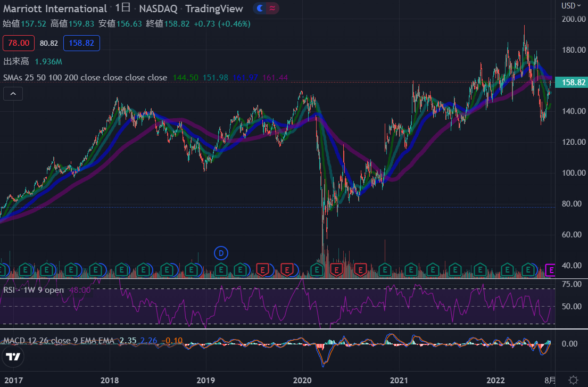
Task: Select the RSI 1W 9 open legend
Action: 34,290
